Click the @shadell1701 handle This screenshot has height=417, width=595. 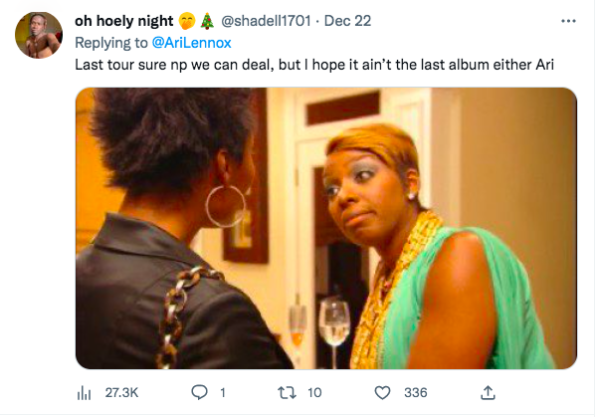click(x=266, y=21)
